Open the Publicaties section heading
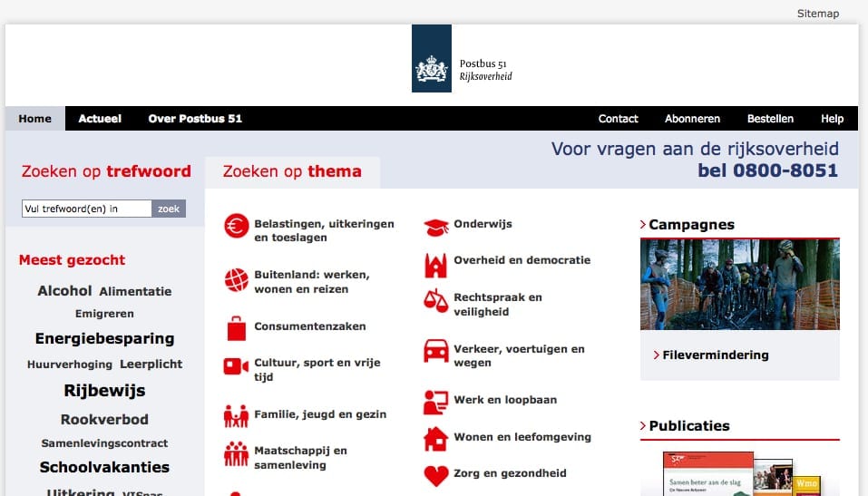868x496 pixels. [x=689, y=425]
